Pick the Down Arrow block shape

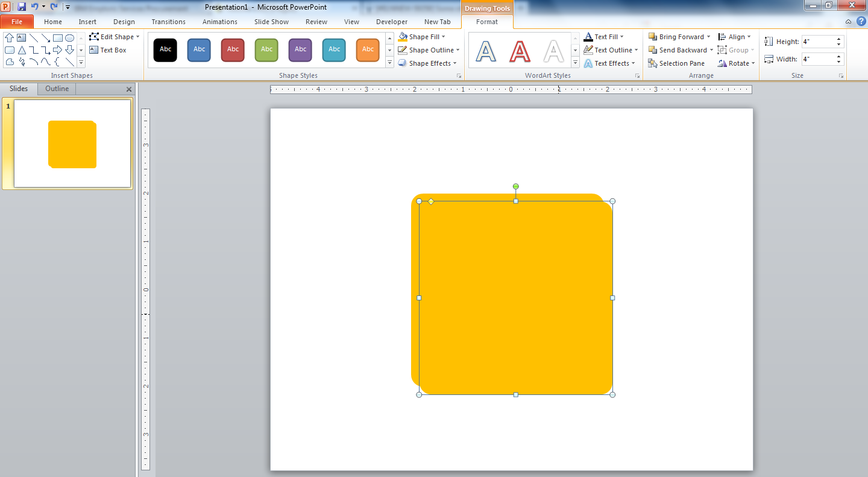pyautogui.click(x=70, y=50)
